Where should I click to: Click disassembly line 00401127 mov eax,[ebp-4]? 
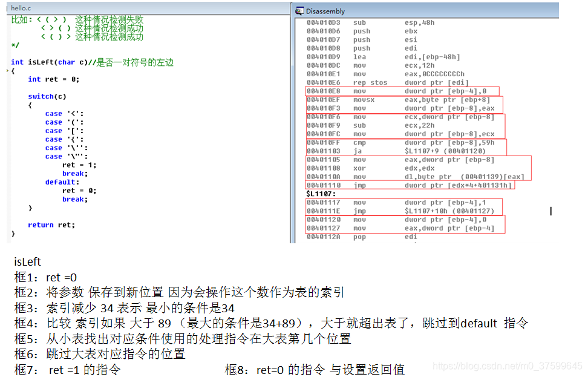(x=400, y=229)
